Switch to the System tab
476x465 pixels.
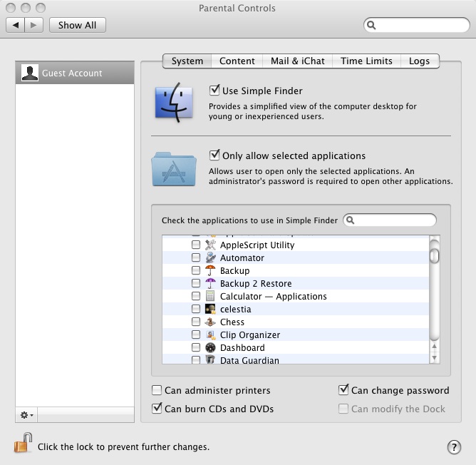coord(187,61)
